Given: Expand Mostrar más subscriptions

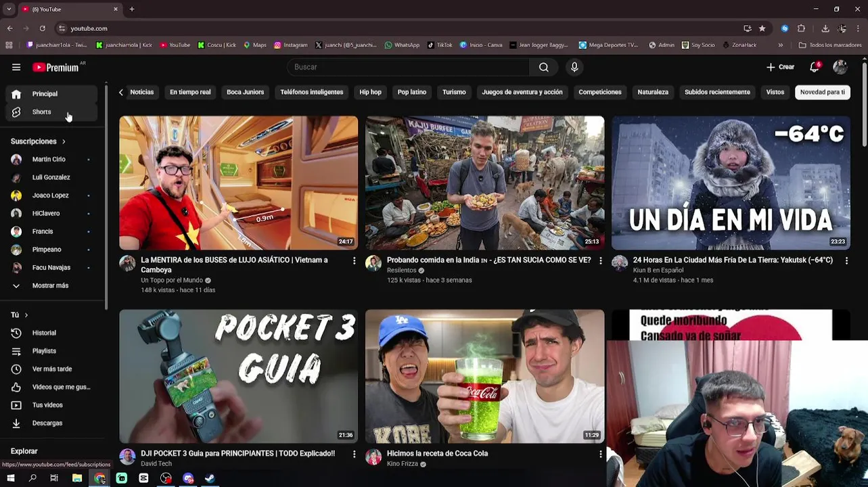Looking at the screenshot, I should coord(51,285).
